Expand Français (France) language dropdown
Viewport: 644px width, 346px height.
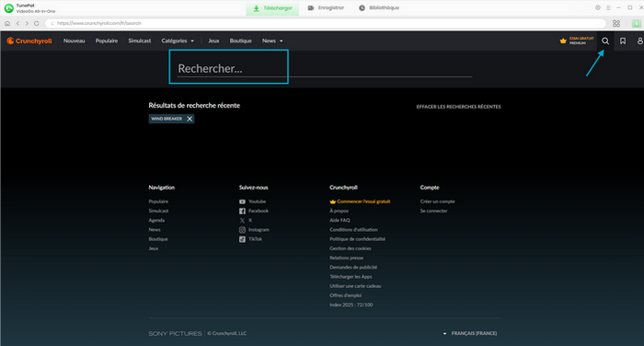coord(470,333)
